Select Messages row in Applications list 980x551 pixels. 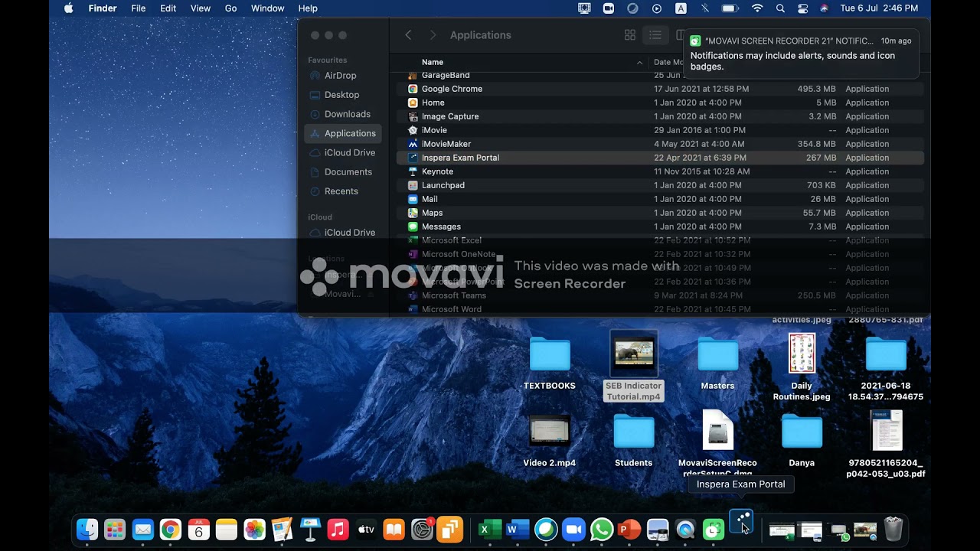(x=660, y=227)
